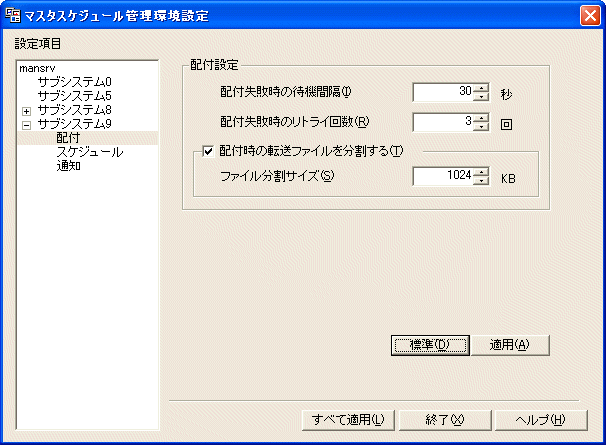Click the 終了(X) button
Viewport: 606px width, 445px height.
click(445, 420)
